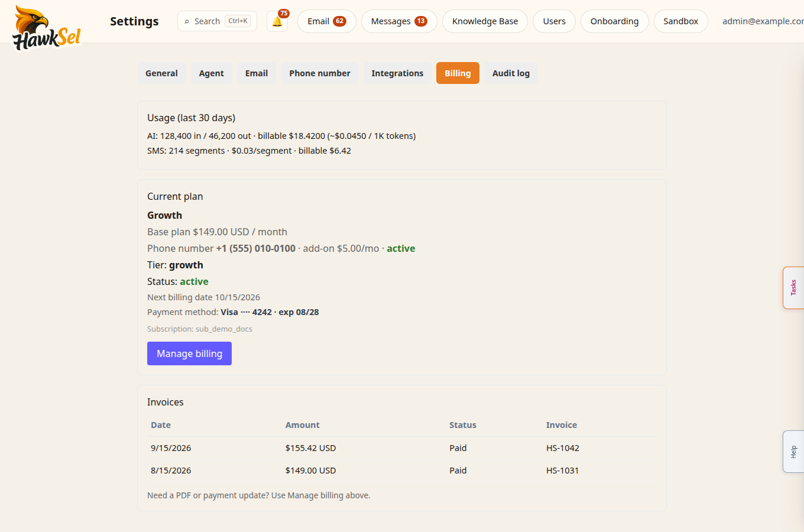This screenshot has height=532, width=804.
Task: Click the Invoices heading
Action: tap(166, 402)
